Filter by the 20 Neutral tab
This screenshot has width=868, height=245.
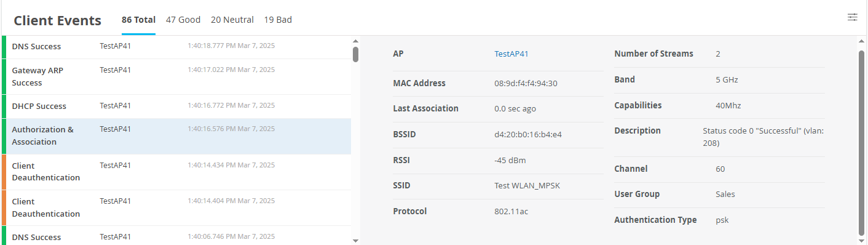232,20
